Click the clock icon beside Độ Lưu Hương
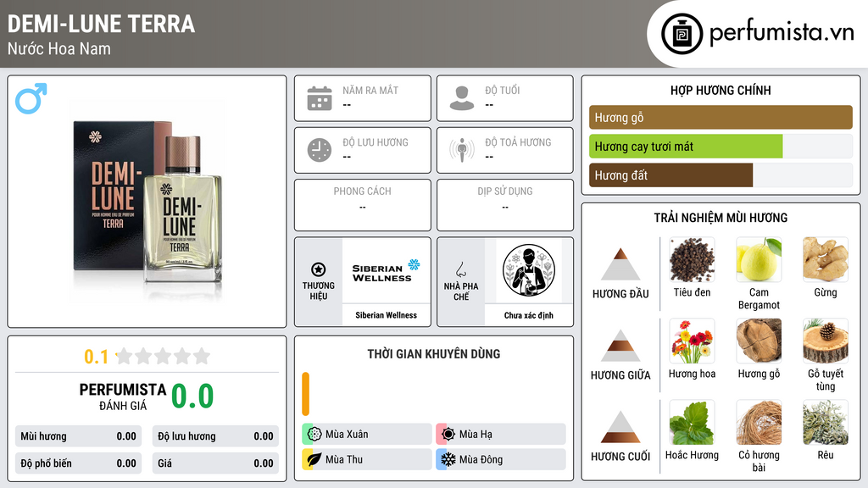This screenshot has width=868, height=488. tap(320, 150)
